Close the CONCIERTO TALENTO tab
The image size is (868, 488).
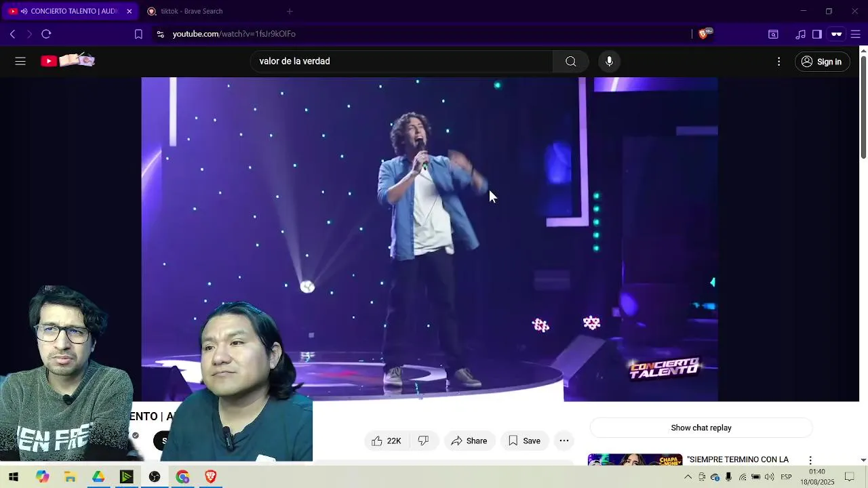pyautogui.click(x=130, y=11)
